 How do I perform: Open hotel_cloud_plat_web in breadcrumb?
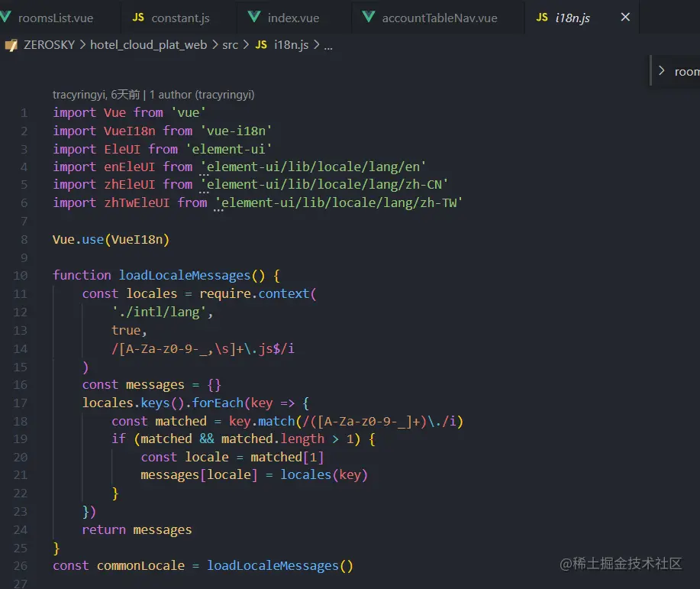[x=149, y=45]
